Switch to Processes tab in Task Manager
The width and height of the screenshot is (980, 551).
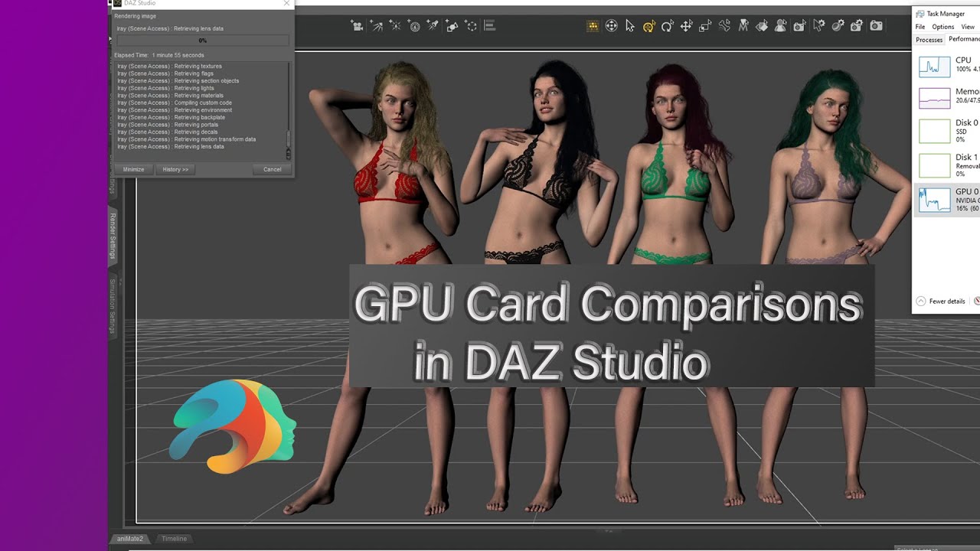(929, 40)
